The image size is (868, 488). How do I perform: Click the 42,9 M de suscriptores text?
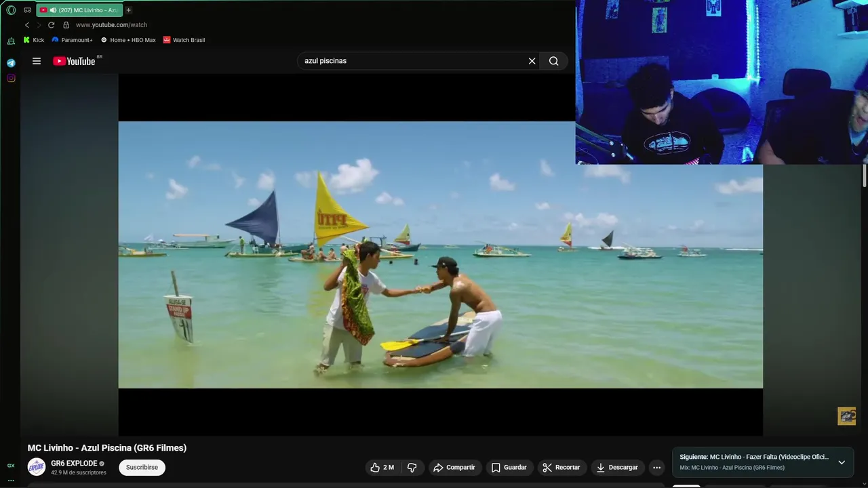pyautogui.click(x=79, y=473)
